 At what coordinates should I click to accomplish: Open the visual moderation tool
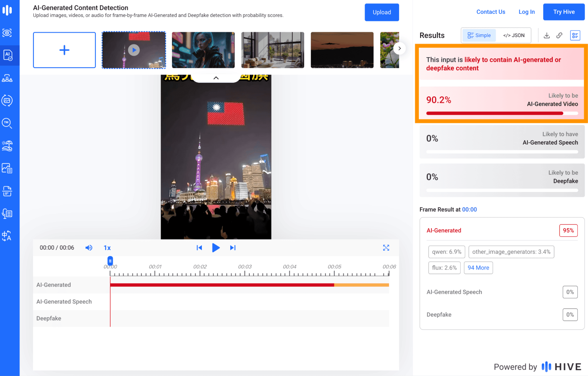7,33
